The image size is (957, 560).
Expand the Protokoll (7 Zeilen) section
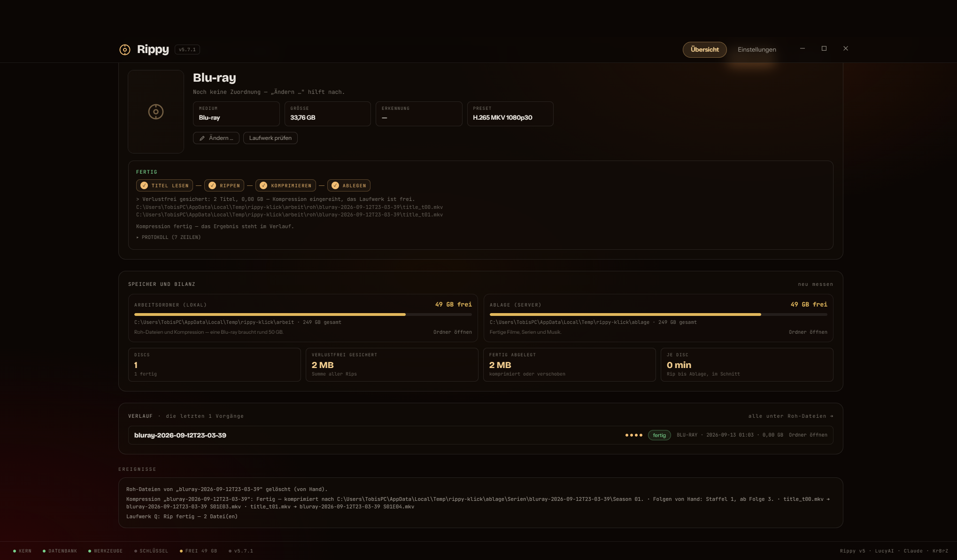click(x=169, y=238)
